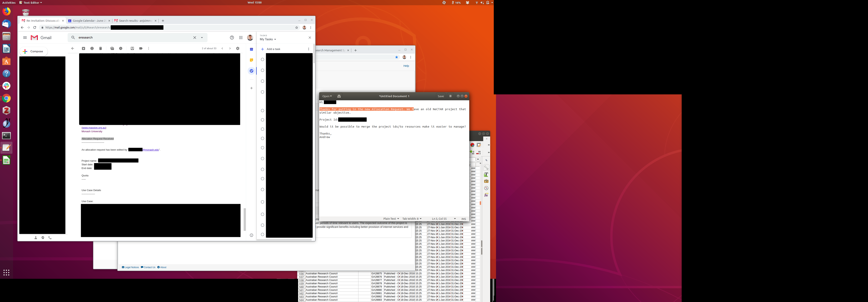Image resolution: width=868 pixels, height=302 pixels.
Task: Apply a label using the Labels icon
Action: (x=141, y=48)
